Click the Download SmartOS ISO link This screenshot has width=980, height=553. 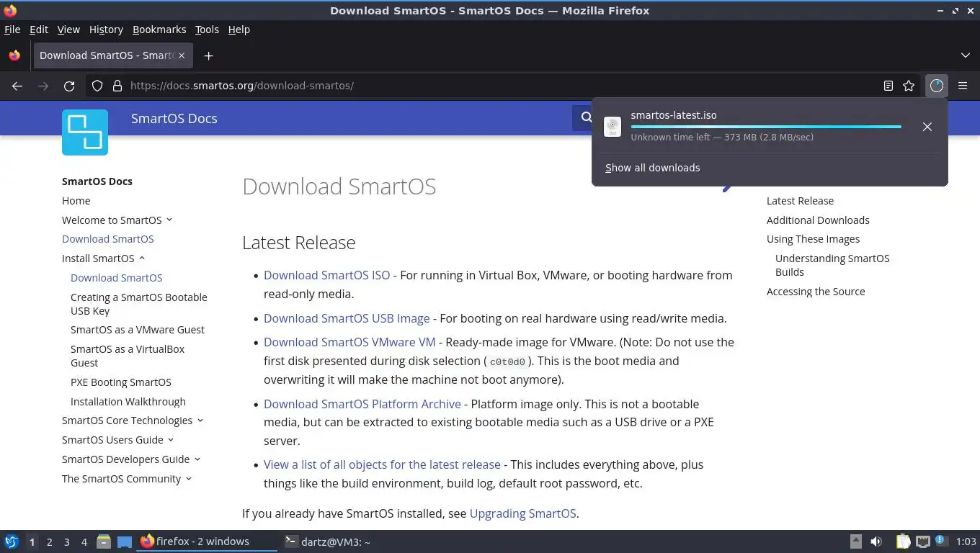pos(326,275)
